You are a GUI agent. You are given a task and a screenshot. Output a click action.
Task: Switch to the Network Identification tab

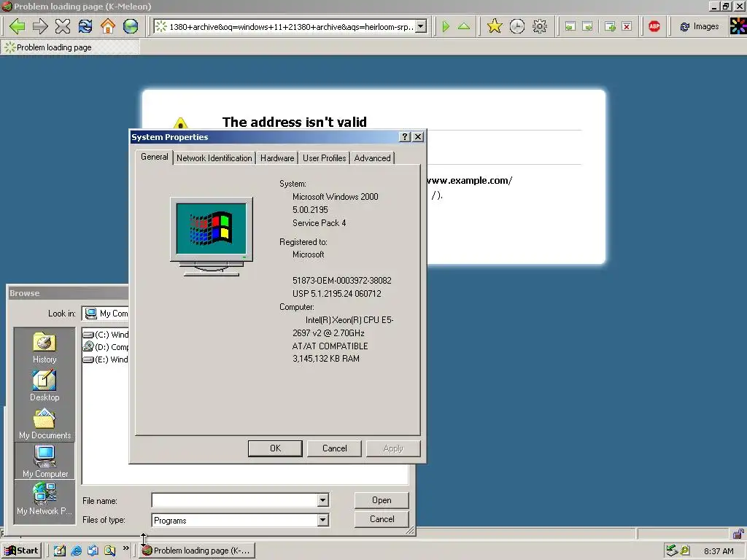(214, 158)
